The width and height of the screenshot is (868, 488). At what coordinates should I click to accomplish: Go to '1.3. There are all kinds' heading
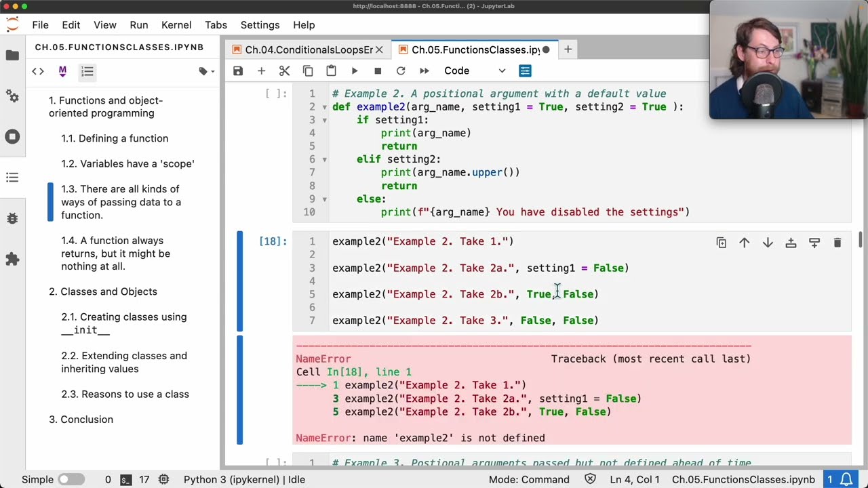coord(121,202)
